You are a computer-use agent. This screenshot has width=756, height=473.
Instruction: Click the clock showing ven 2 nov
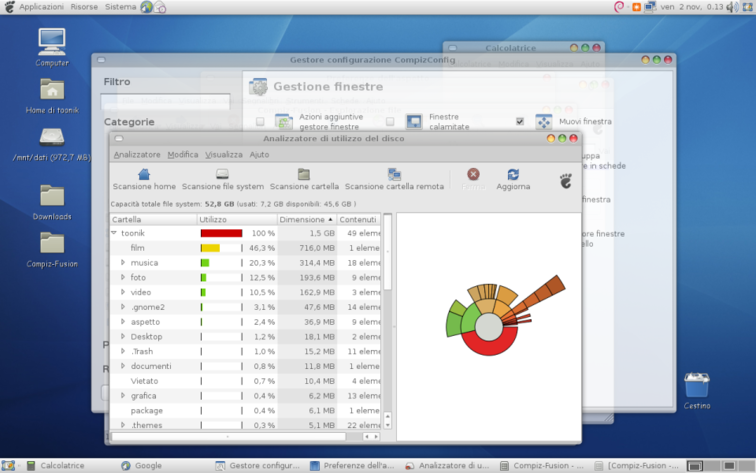coord(692,7)
